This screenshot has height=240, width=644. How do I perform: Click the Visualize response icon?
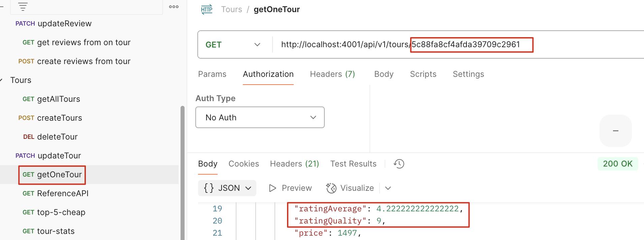pos(331,188)
